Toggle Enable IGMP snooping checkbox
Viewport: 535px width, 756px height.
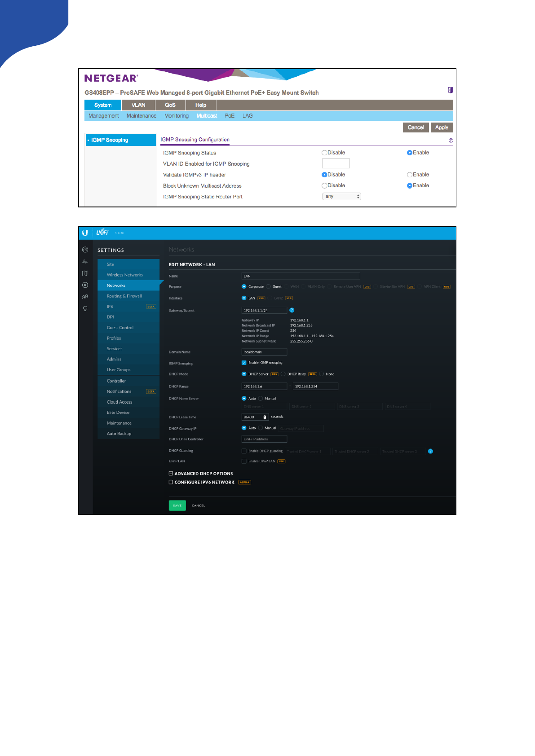[244, 363]
